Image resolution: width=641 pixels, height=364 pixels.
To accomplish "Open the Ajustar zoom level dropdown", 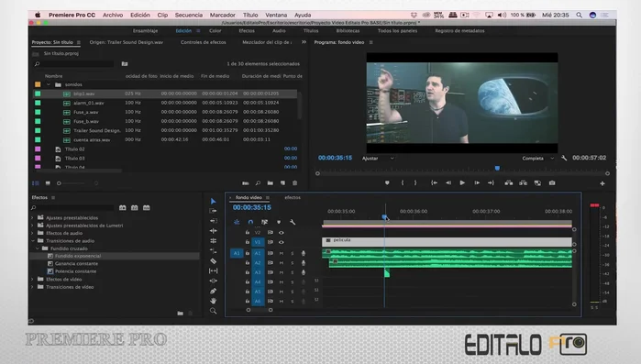I will point(378,158).
